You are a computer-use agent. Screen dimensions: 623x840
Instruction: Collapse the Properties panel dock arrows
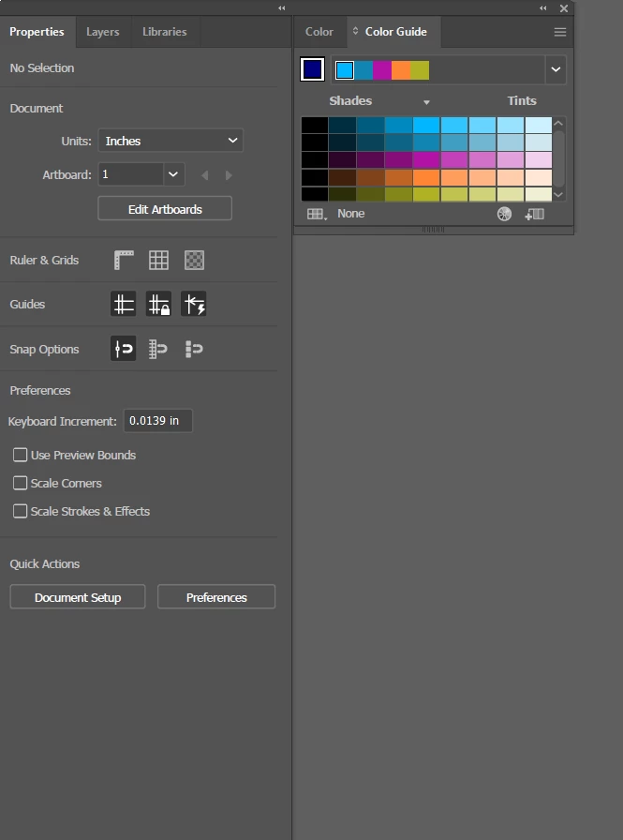click(x=282, y=8)
